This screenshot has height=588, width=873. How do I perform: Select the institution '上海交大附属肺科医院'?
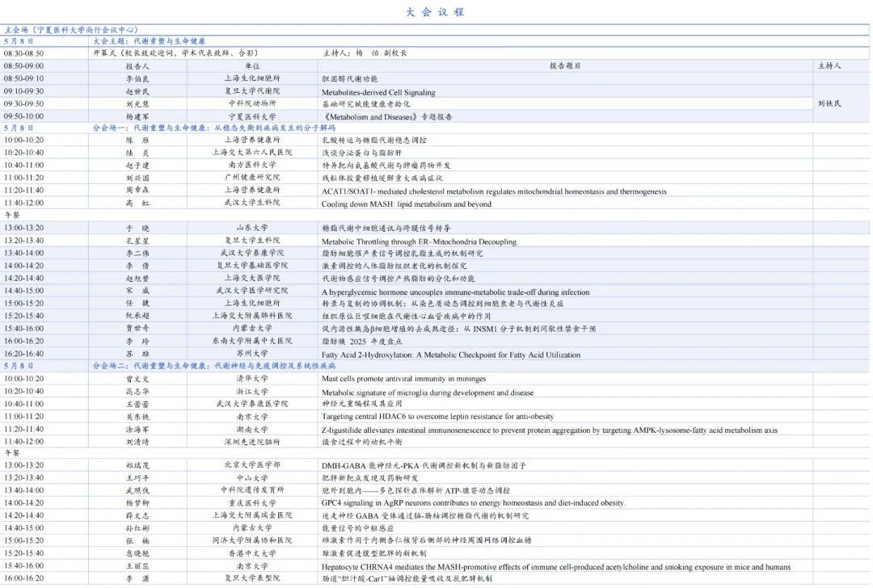[252, 316]
